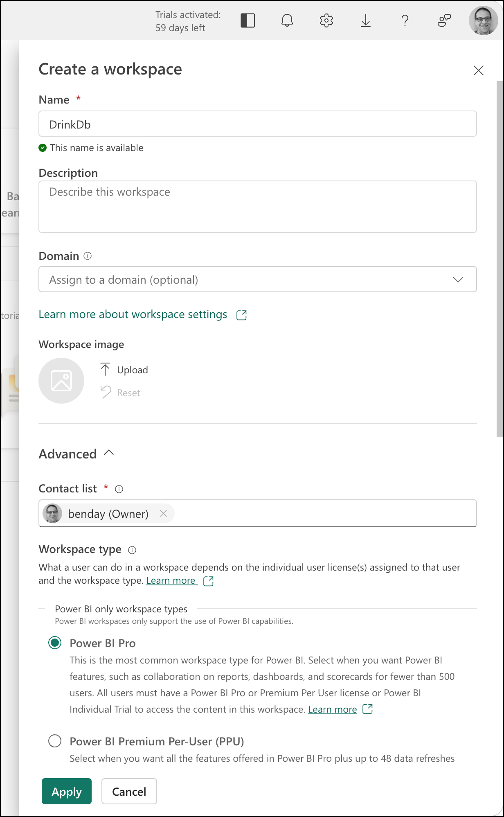Click the Upload arrow icon
Viewport: 504px width, 817px height.
pyautogui.click(x=105, y=369)
